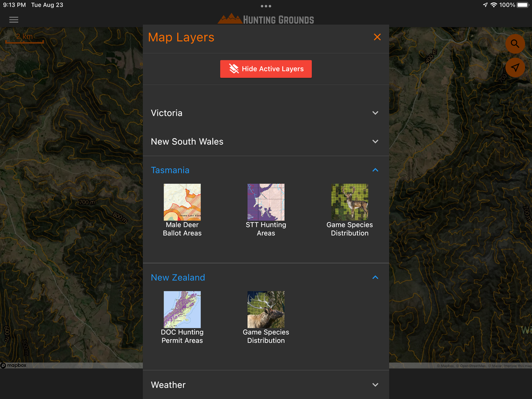532x399 pixels.
Task: Dismiss the Map Layers panel with the X
Action: (x=377, y=37)
